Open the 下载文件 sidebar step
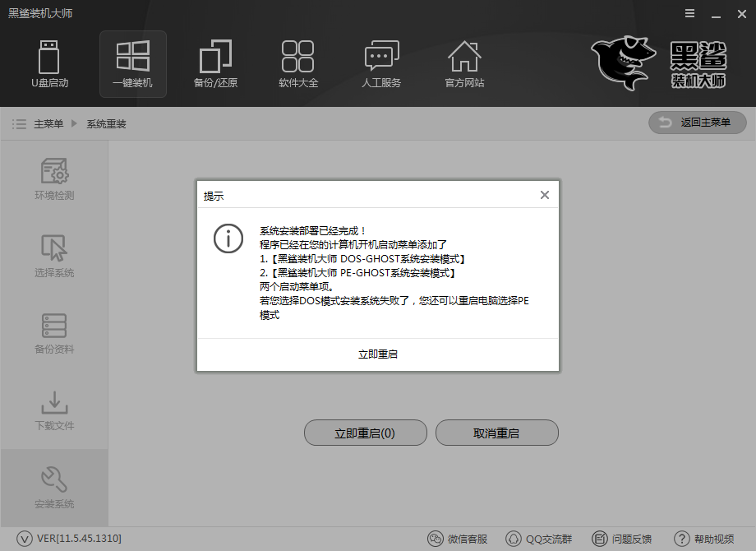This screenshot has height=551, width=756. click(x=53, y=410)
